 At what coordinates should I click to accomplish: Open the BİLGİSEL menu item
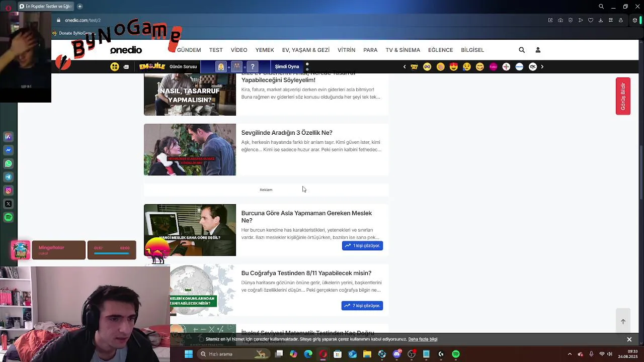[x=472, y=50]
